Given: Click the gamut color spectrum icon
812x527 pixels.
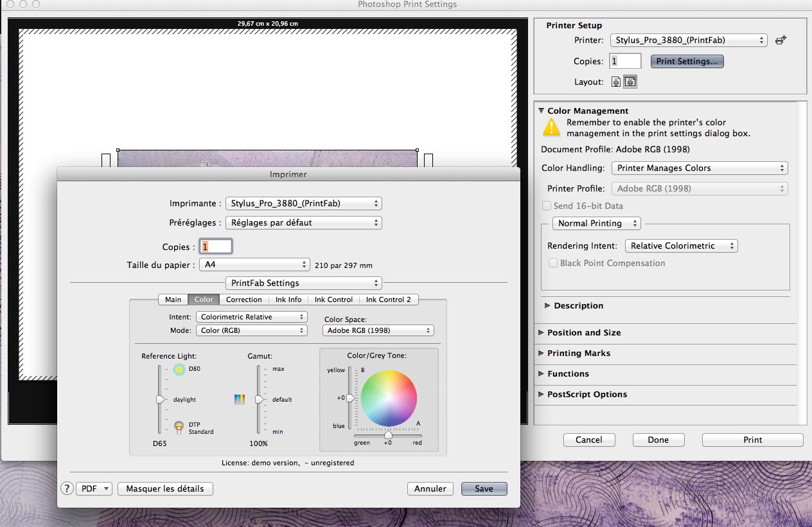Looking at the screenshot, I should (240, 400).
